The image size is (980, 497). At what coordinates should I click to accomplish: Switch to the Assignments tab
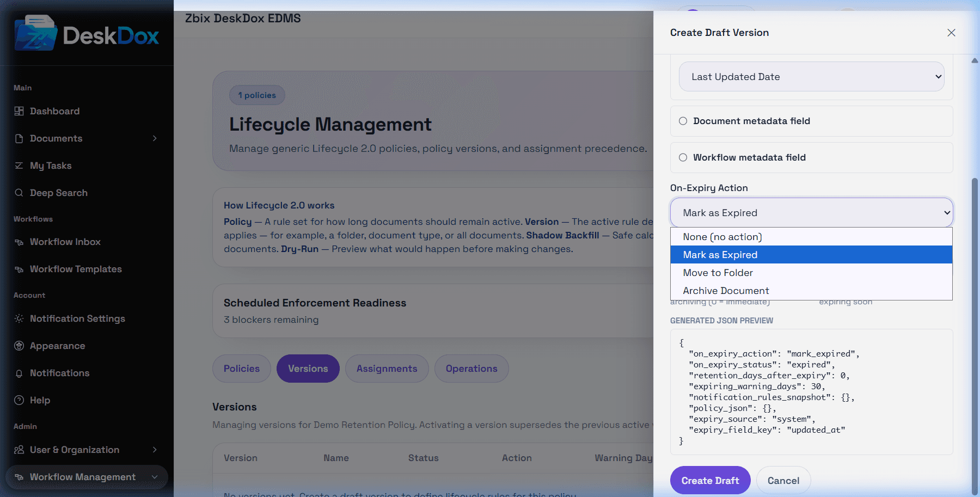387,369
